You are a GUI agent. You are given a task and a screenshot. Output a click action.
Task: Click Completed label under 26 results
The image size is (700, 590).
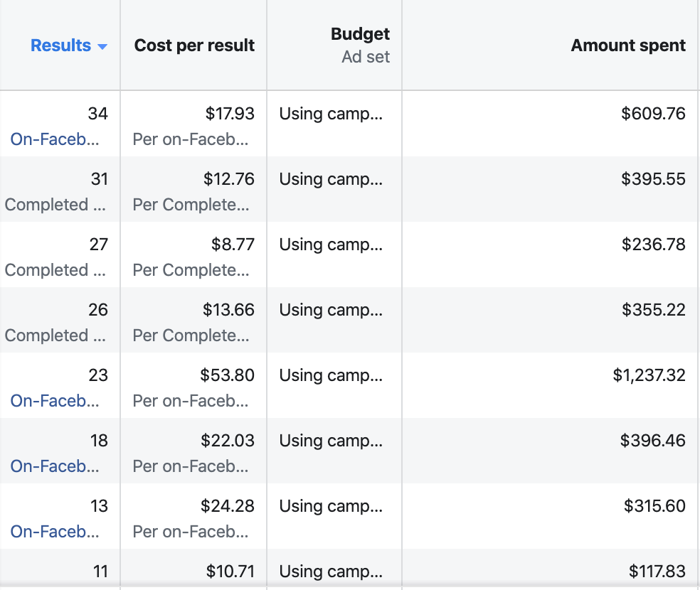click(x=55, y=336)
